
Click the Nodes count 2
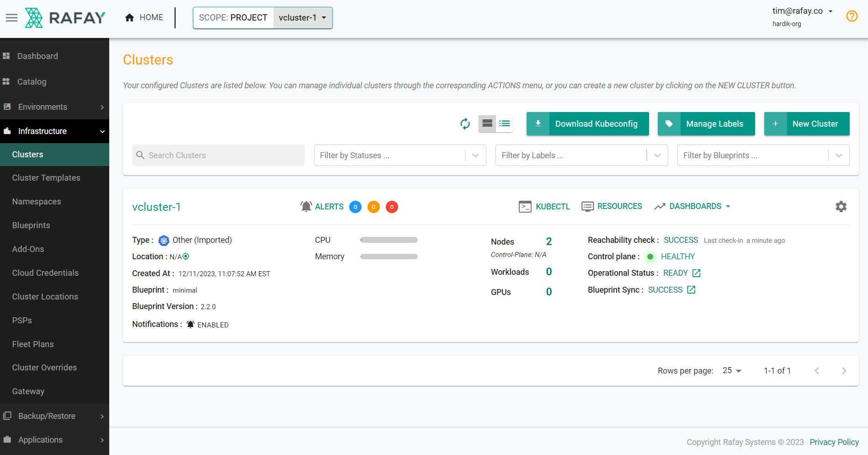coord(549,241)
